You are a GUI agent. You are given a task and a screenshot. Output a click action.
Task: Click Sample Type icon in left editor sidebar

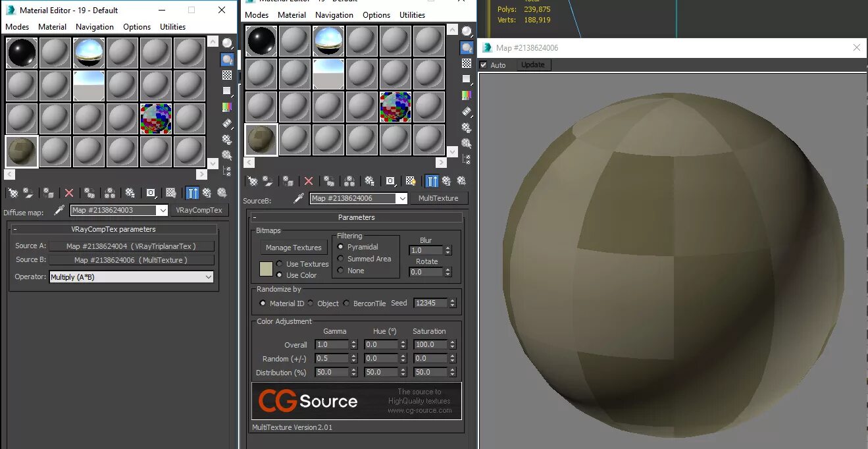[x=227, y=43]
